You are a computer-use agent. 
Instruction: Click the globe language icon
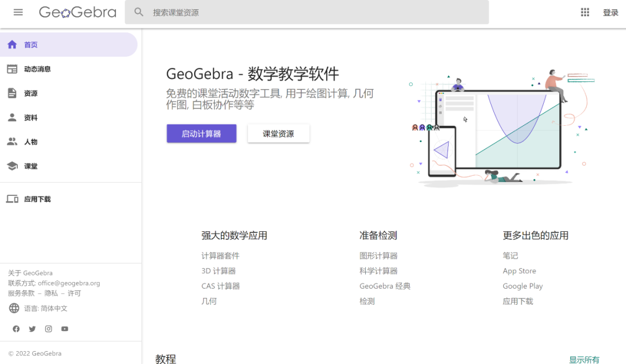[14, 308]
